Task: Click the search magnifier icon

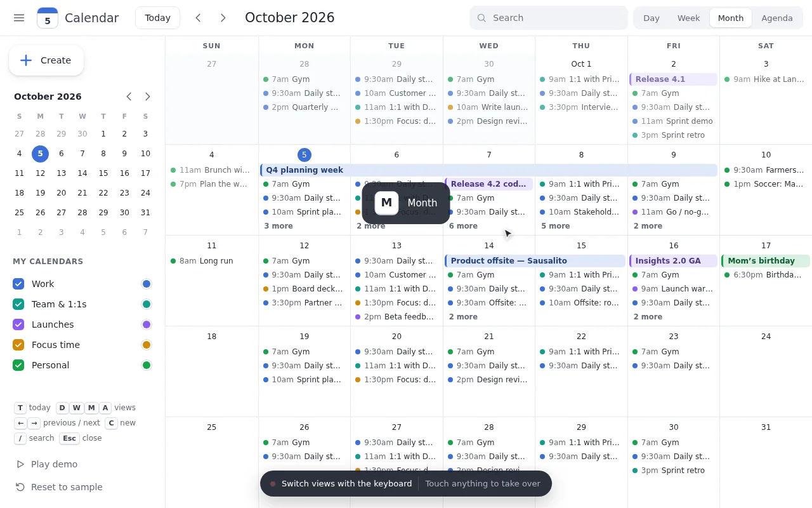Action: pos(481,18)
